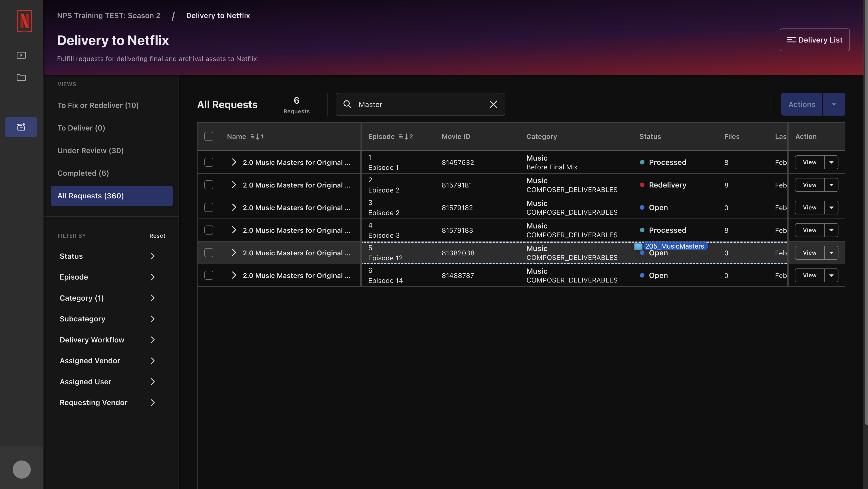
Task: Click the 205_MusicMasters folder badge
Action: point(671,246)
